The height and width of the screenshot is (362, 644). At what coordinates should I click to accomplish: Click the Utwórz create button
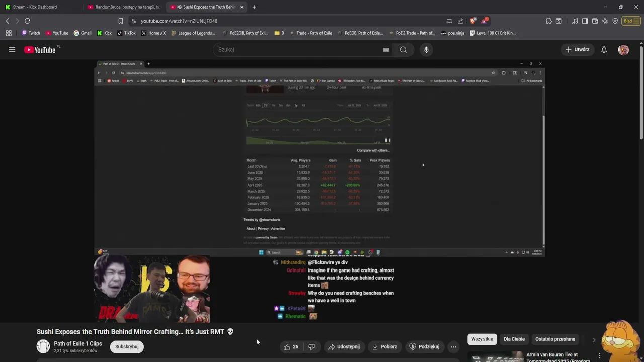tap(577, 50)
